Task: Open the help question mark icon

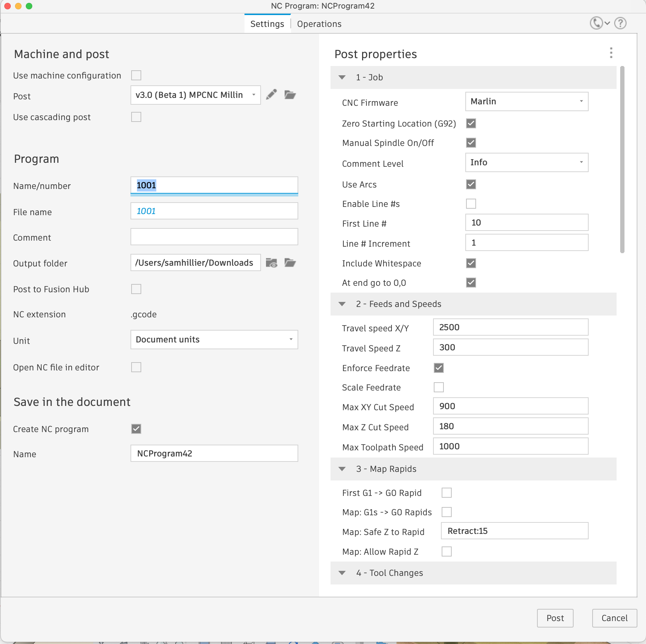Action: pyautogui.click(x=620, y=23)
